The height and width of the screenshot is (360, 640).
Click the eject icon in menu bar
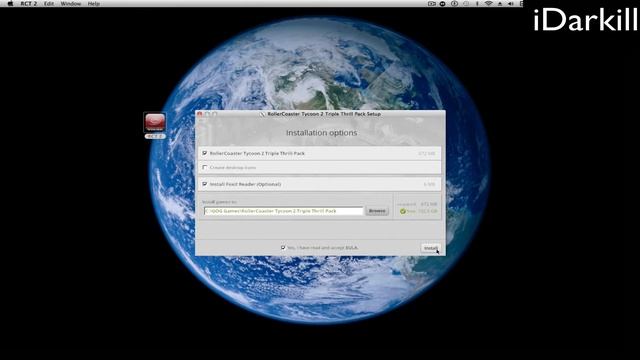tap(500, 3)
